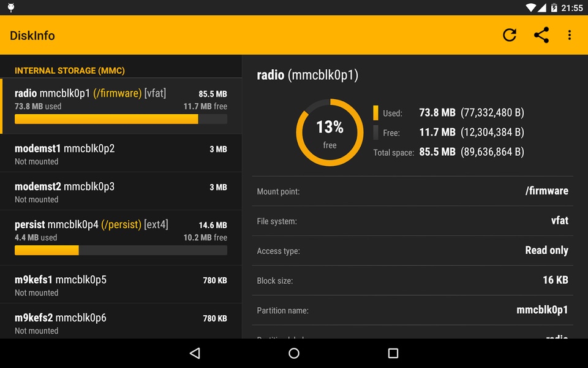Click the 3 MB size of modemst2

[x=218, y=187]
